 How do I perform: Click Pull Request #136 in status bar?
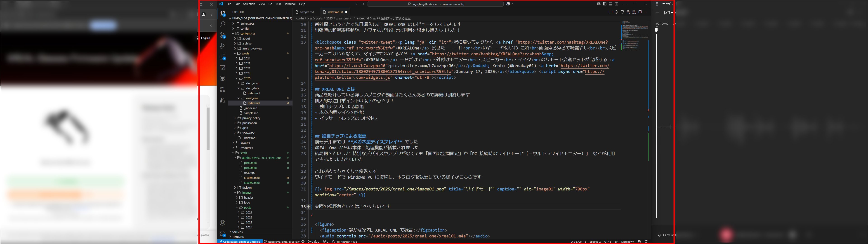click(344, 242)
